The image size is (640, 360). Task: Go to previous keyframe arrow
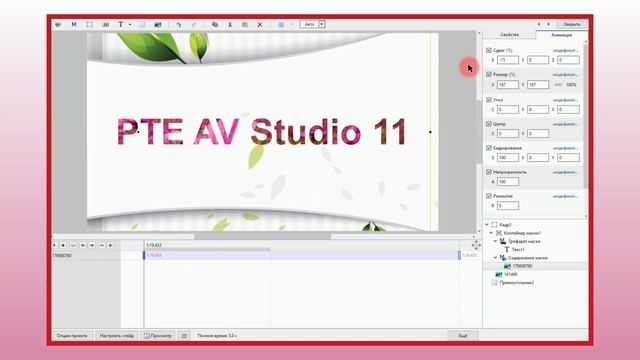[83, 245]
